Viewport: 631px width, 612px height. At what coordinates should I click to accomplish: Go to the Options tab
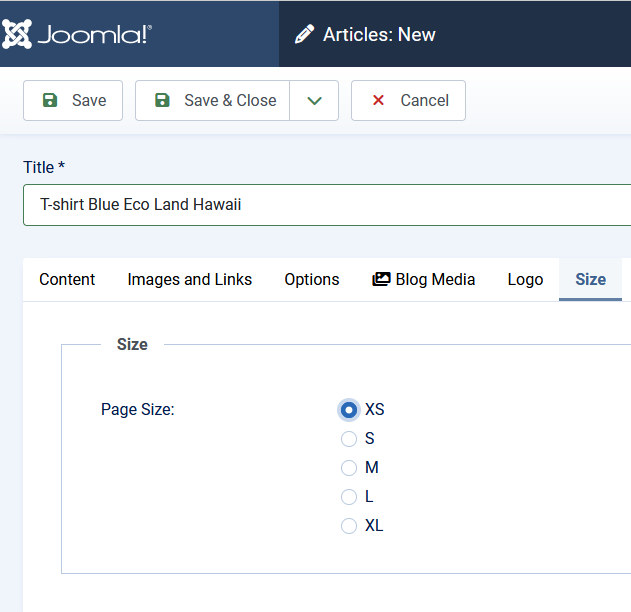pyautogui.click(x=311, y=279)
